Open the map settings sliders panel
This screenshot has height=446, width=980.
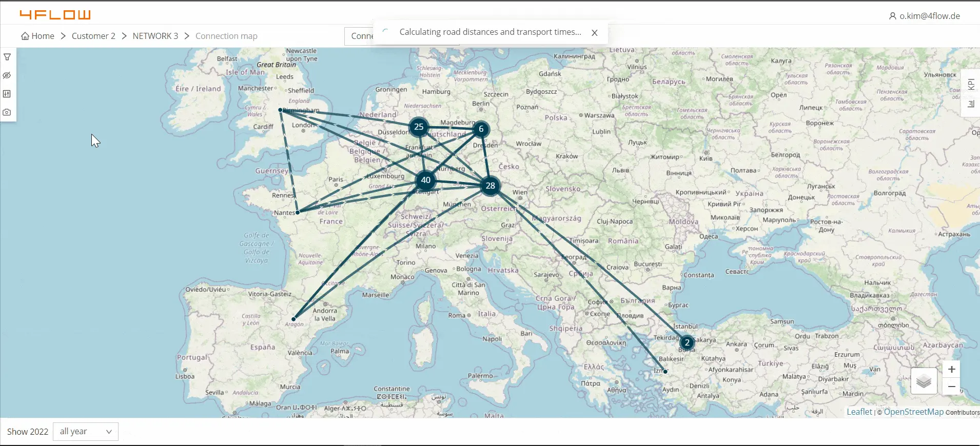coord(7,94)
